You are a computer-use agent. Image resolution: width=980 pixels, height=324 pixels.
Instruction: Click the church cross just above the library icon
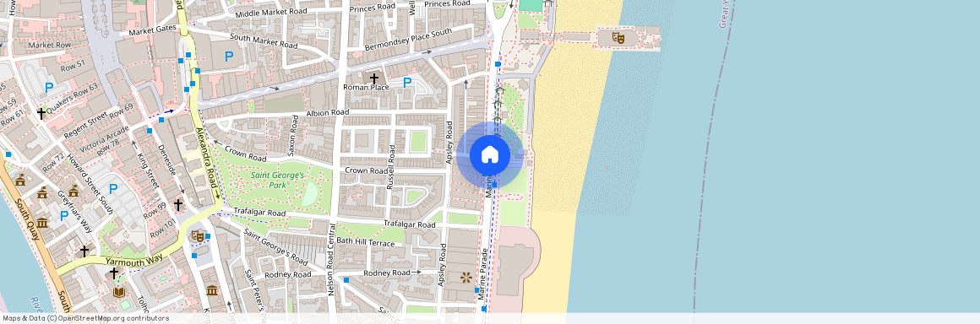[x=113, y=273]
